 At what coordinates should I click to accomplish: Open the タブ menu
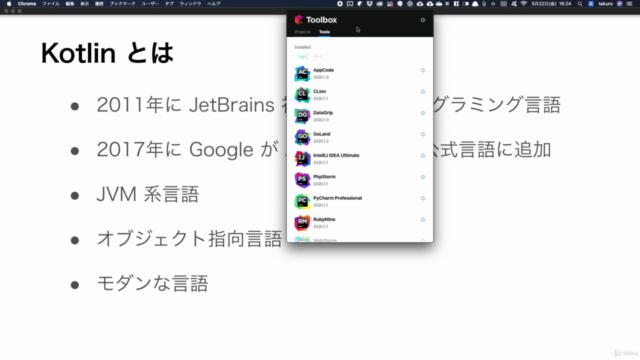(x=169, y=4)
